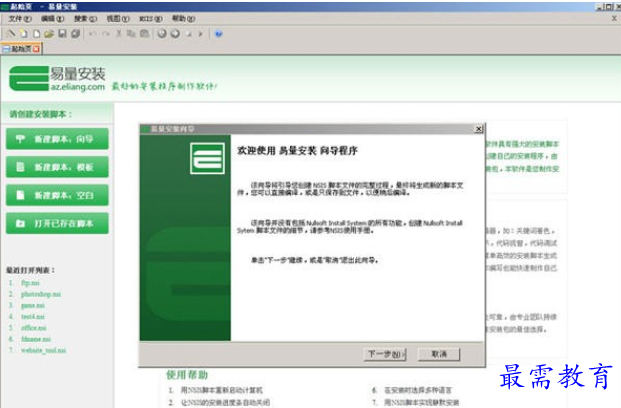This screenshot has width=621, height=408.
Task: Click the undo arrow toolbar icon
Action: [93, 34]
